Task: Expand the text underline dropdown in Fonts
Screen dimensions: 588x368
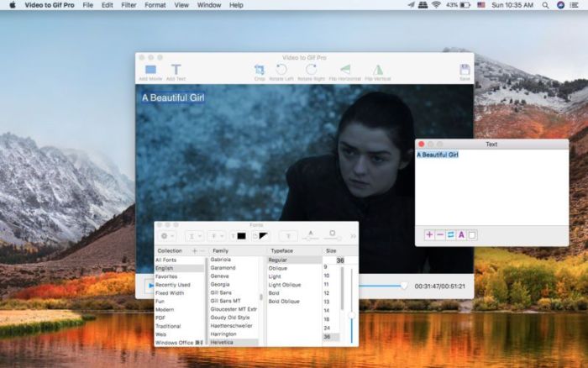Action: pyautogui.click(x=194, y=236)
